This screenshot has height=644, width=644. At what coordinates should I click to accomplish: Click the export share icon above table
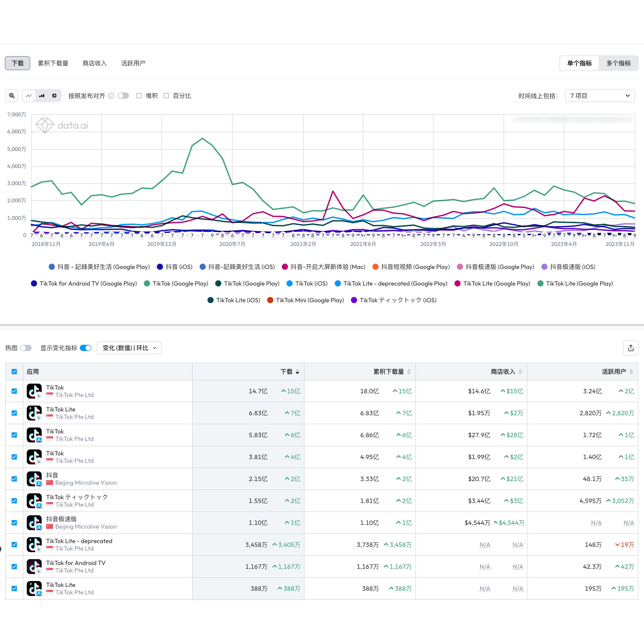(631, 348)
